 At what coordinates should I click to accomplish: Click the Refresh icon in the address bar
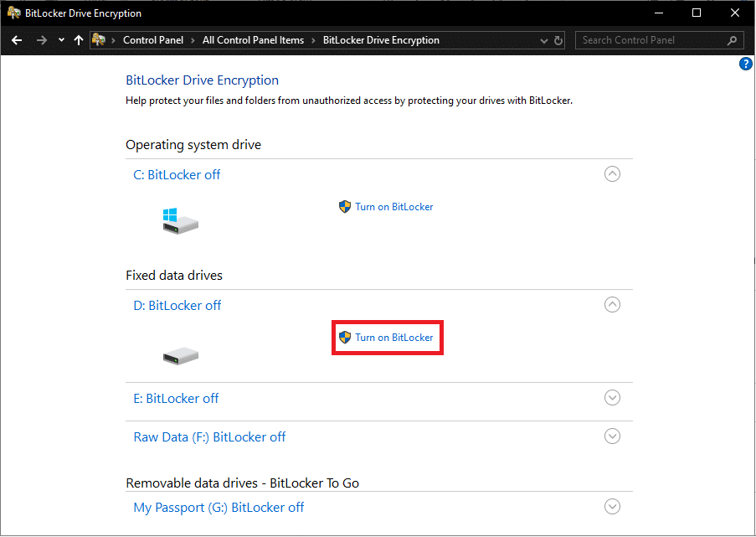click(x=559, y=39)
